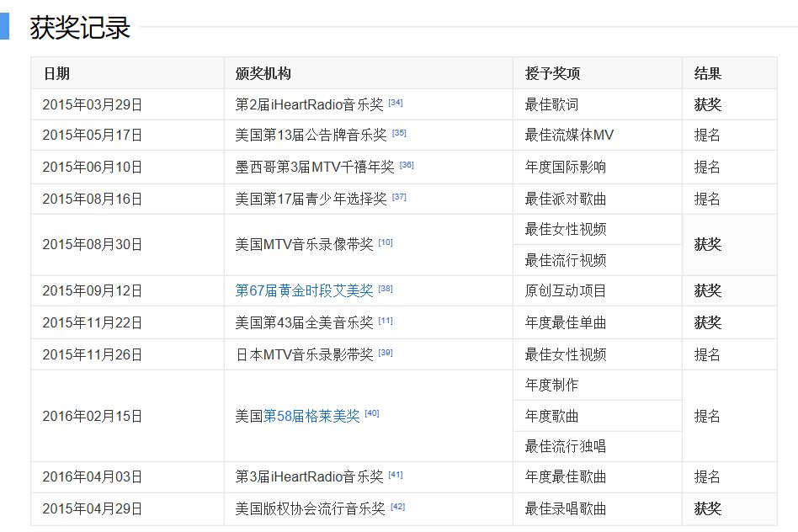Select 获奖 result for 原创互动项目 row
Screen dimensions: 798x532
(707, 290)
